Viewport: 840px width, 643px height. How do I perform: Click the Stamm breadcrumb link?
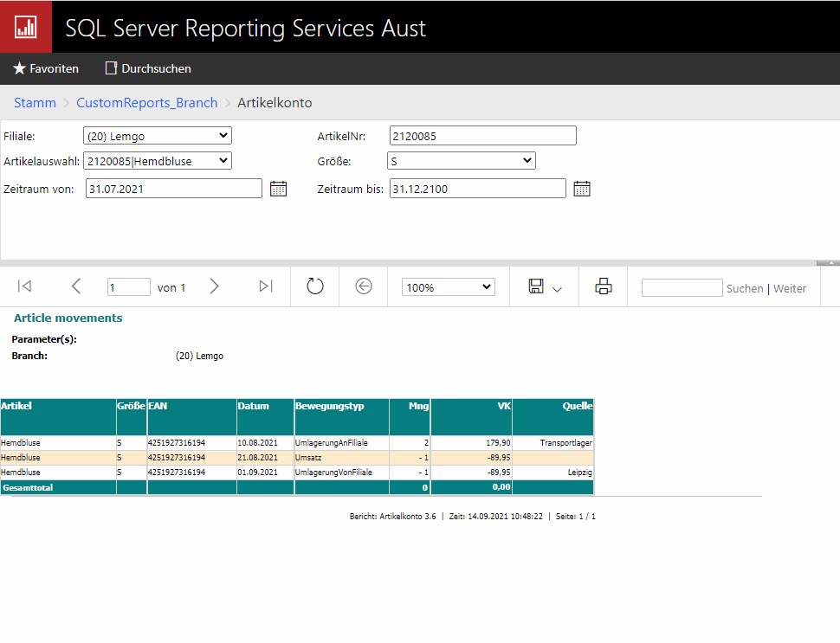(x=35, y=103)
